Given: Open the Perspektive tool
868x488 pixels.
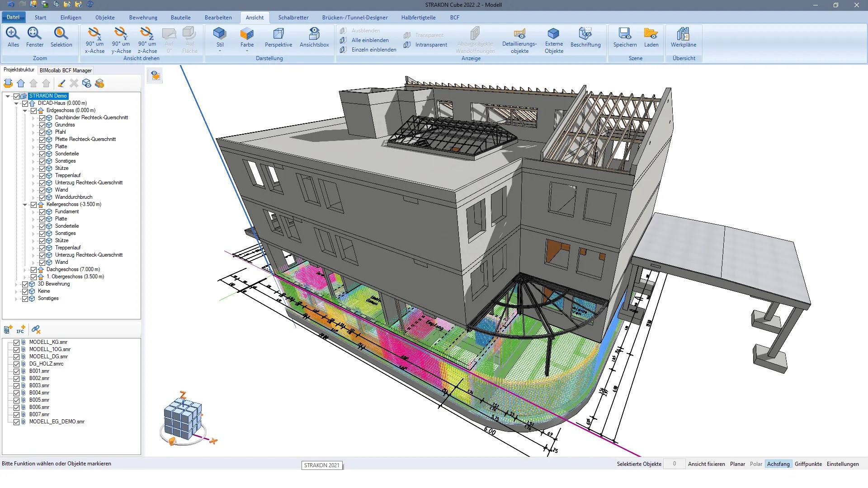Looking at the screenshot, I should coord(278,38).
